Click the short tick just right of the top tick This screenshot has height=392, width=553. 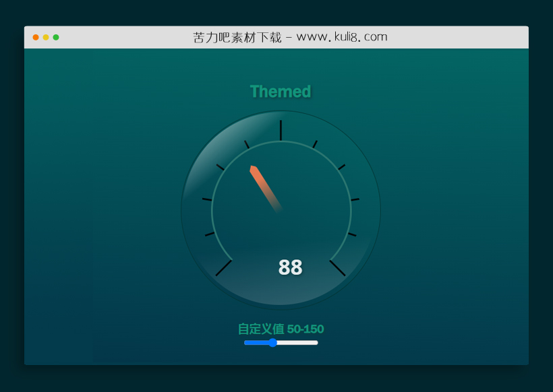pos(315,143)
